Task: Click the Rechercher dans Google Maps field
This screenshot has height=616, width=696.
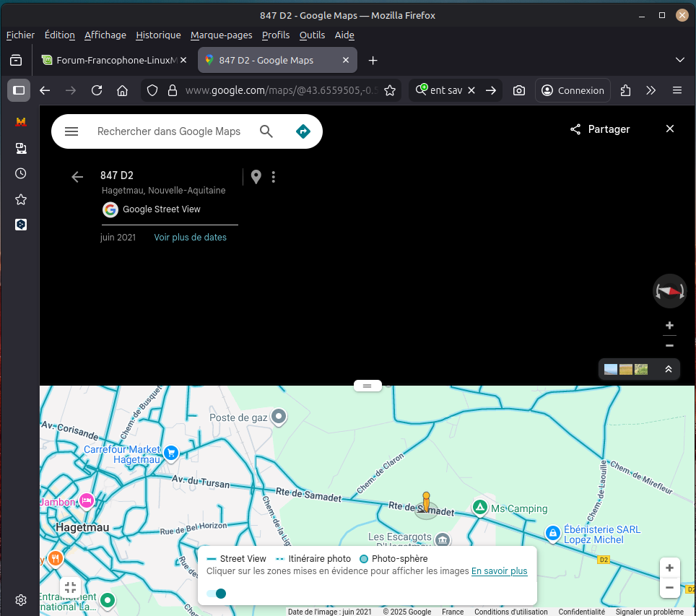Action: pos(169,131)
